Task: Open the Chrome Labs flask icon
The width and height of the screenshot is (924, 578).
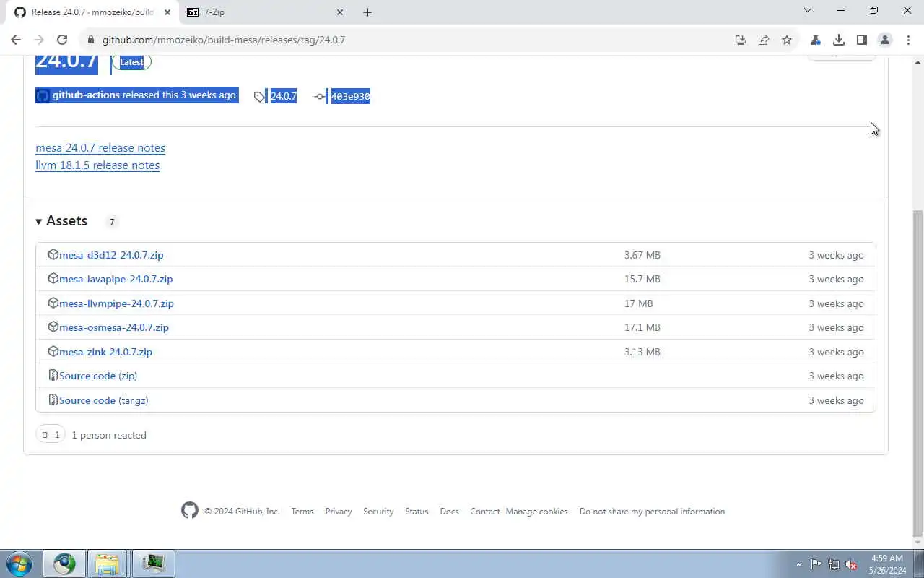Action: pyautogui.click(x=816, y=40)
